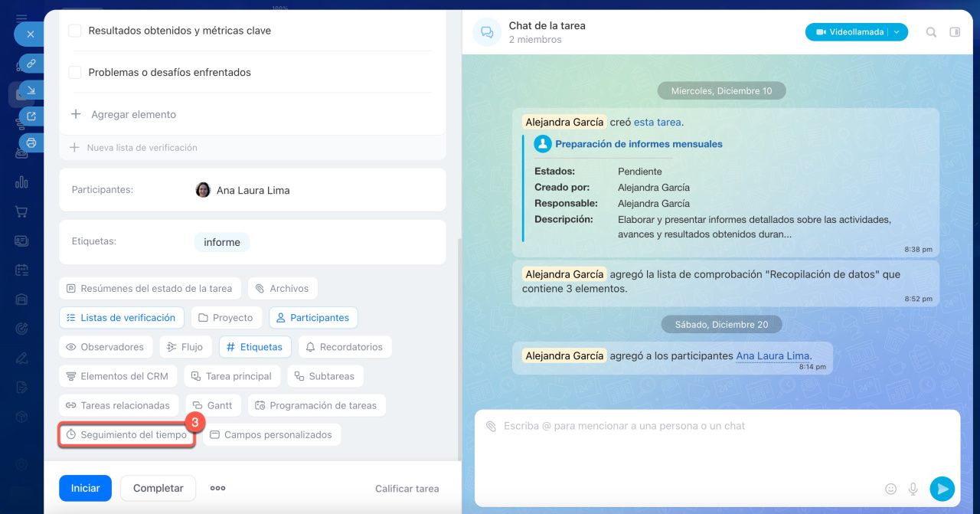This screenshot has width=980, height=514.
Task: Click the printer icon in side strip
Action: coord(31,142)
